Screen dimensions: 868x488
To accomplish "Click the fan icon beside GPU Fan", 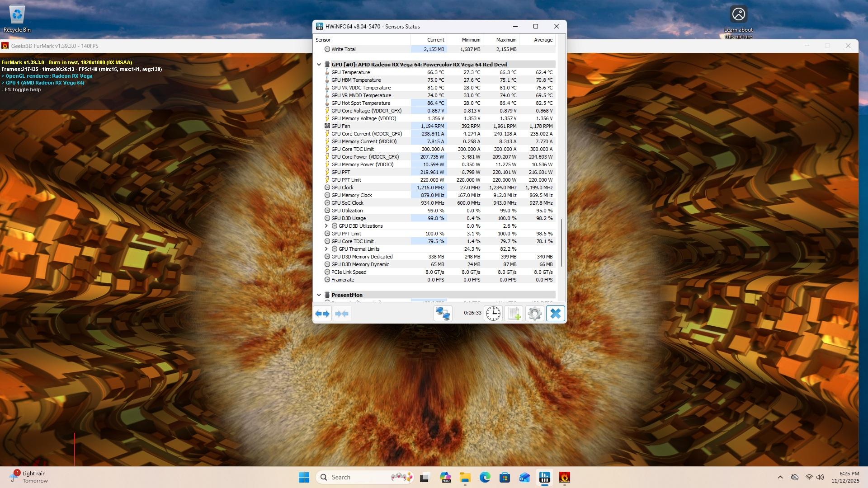I will (x=327, y=126).
